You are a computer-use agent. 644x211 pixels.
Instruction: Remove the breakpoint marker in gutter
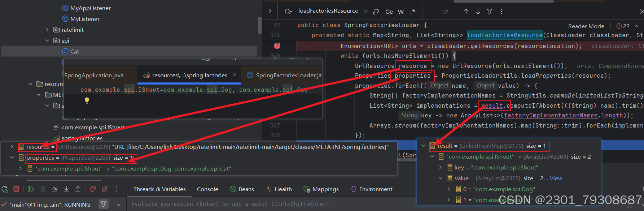pyautogui.click(x=277, y=46)
